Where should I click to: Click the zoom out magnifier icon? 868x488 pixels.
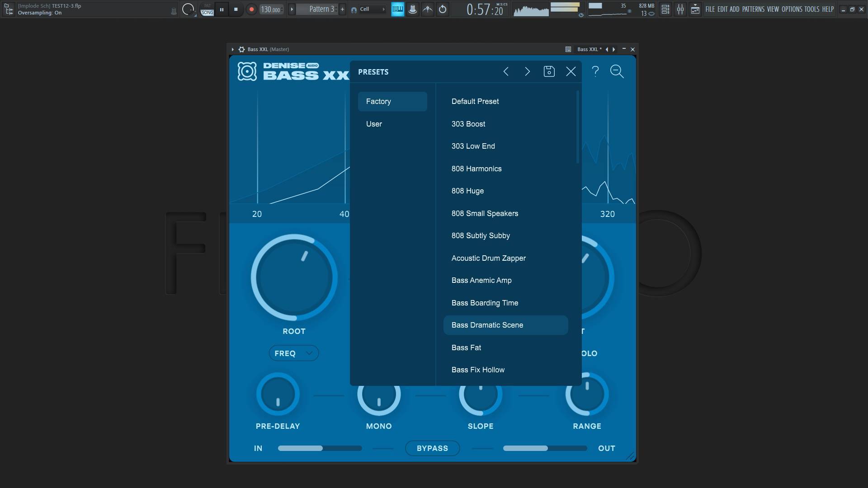pos(617,71)
